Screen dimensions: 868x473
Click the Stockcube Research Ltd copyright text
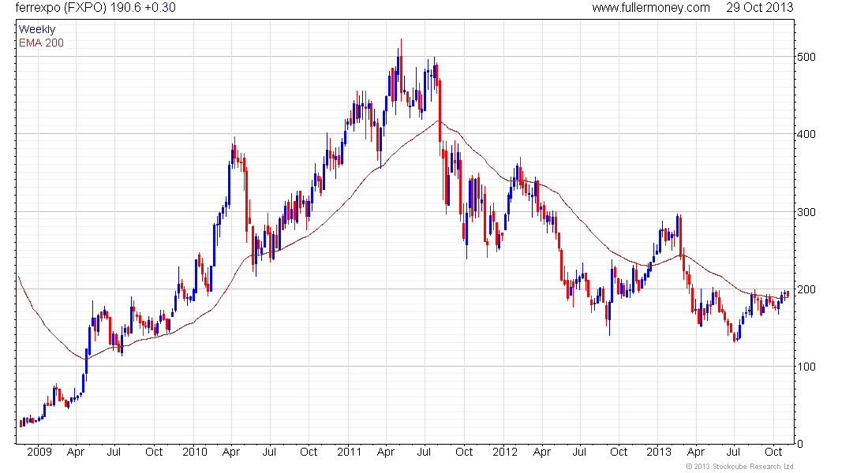coord(739,467)
